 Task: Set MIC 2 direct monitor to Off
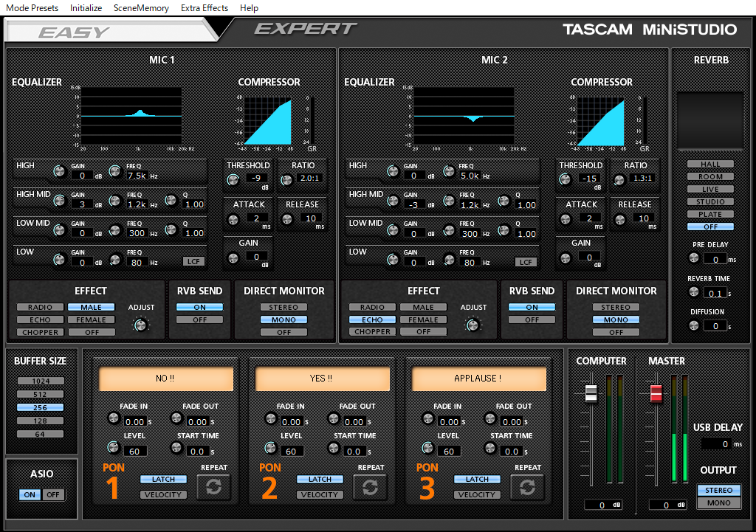(x=616, y=332)
